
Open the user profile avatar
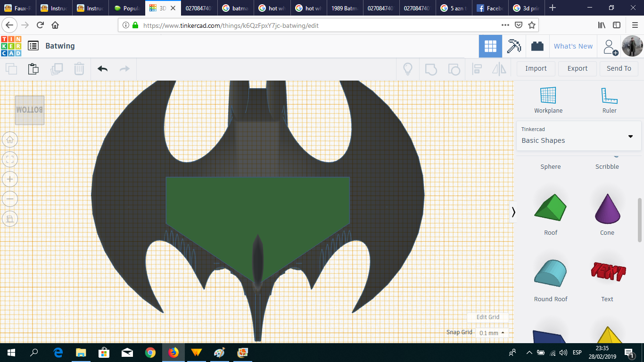pyautogui.click(x=632, y=46)
